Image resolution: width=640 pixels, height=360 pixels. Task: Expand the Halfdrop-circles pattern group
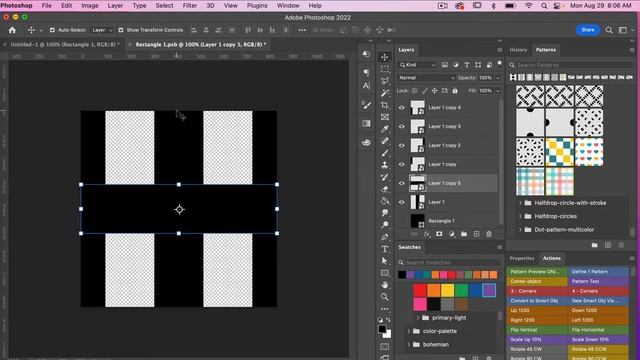click(520, 216)
